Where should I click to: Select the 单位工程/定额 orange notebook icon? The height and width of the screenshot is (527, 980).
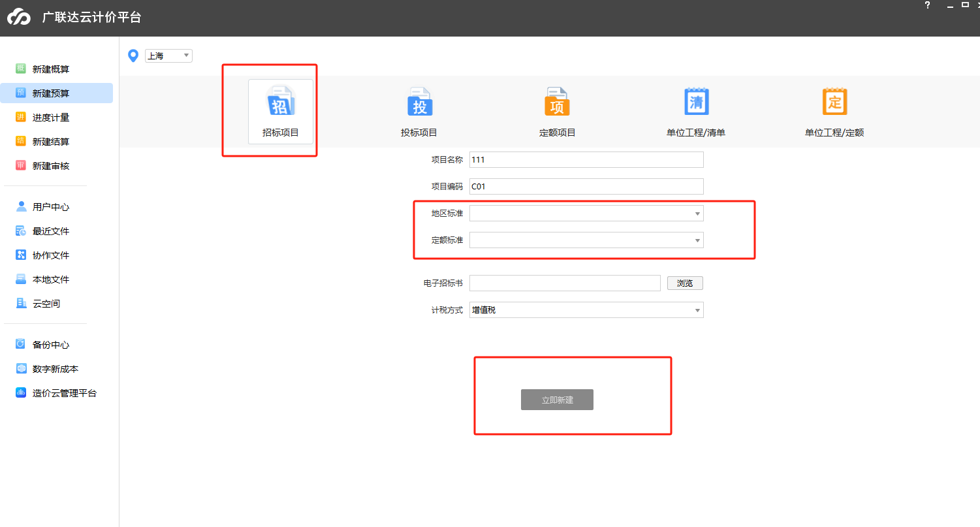pyautogui.click(x=834, y=102)
